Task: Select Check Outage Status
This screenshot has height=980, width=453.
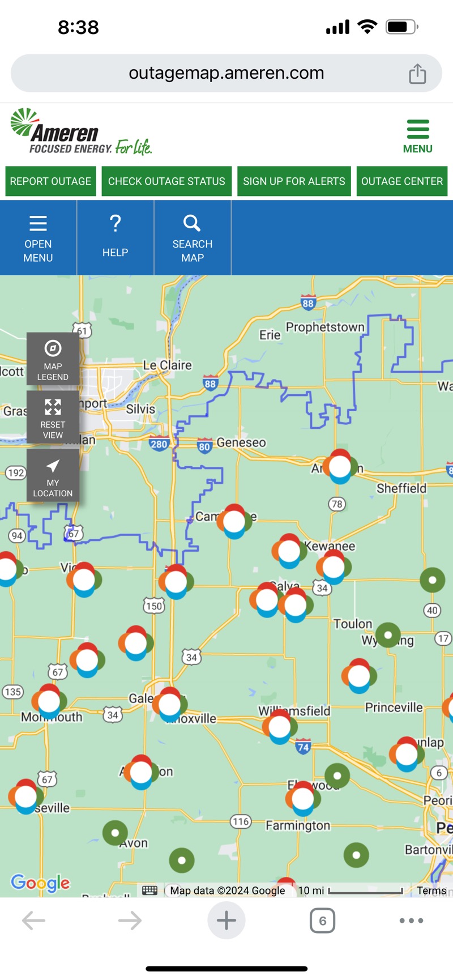Action: coord(166,181)
